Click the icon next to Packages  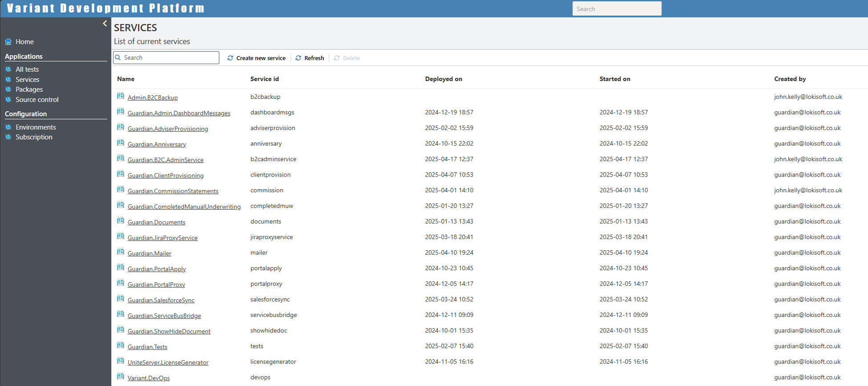[x=8, y=89]
